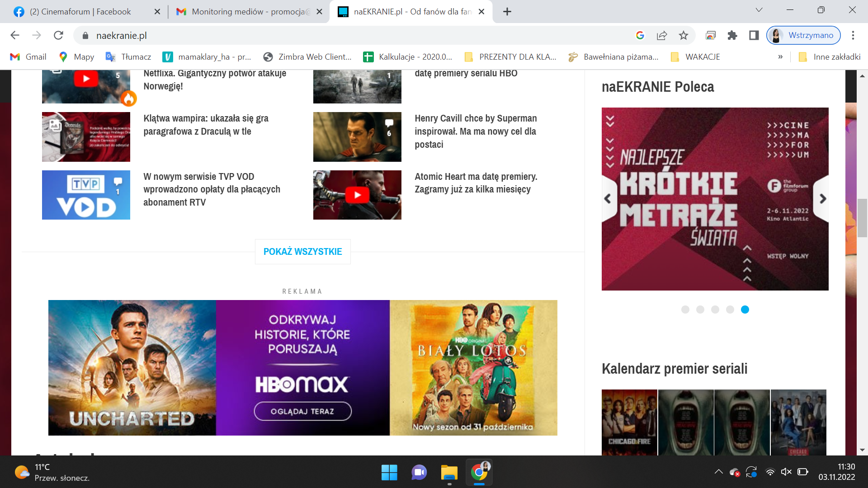The image size is (868, 488).
Task: Open the taskbar clock showing 11:30
Action: pyautogui.click(x=837, y=472)
